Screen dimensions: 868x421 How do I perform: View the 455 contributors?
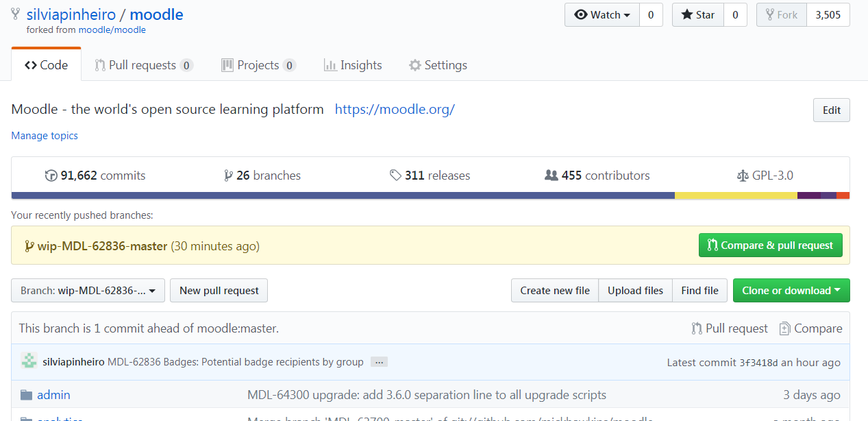click(597, 176)
